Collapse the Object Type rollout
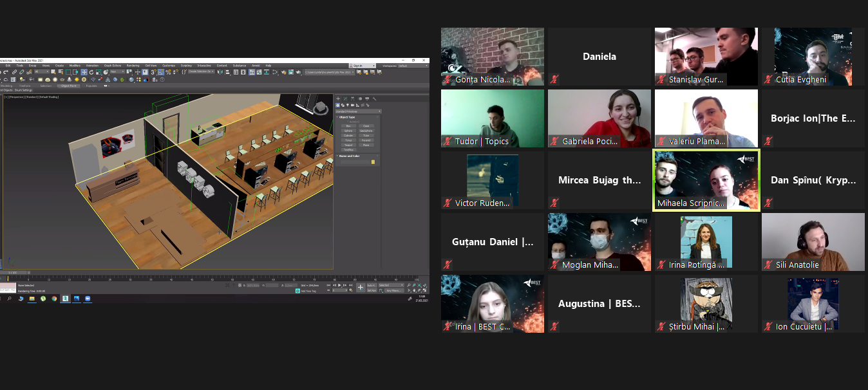868x390 pixels. click(x=346, y=117)
